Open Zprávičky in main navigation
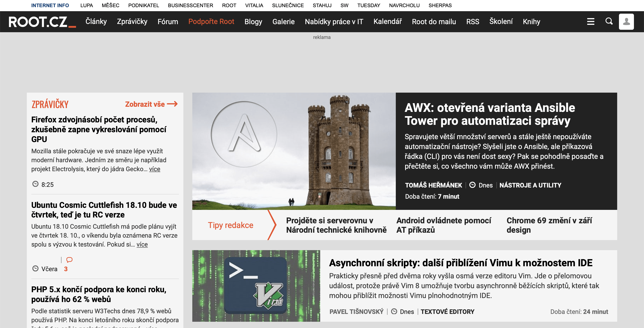 click(132, 21)
